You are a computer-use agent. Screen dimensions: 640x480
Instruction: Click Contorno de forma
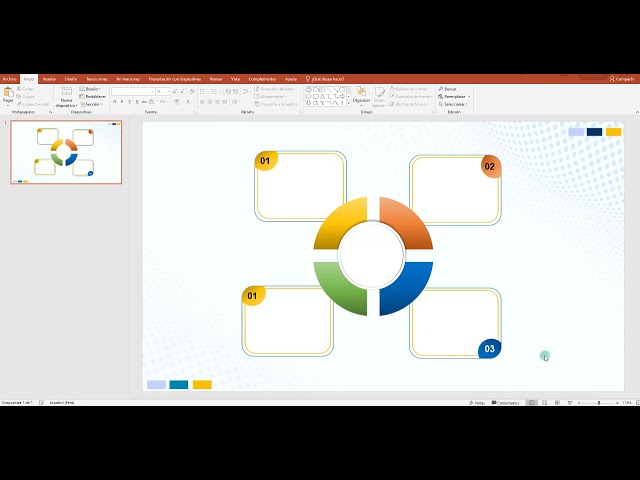pyautogui.click(x=411, y=96)
